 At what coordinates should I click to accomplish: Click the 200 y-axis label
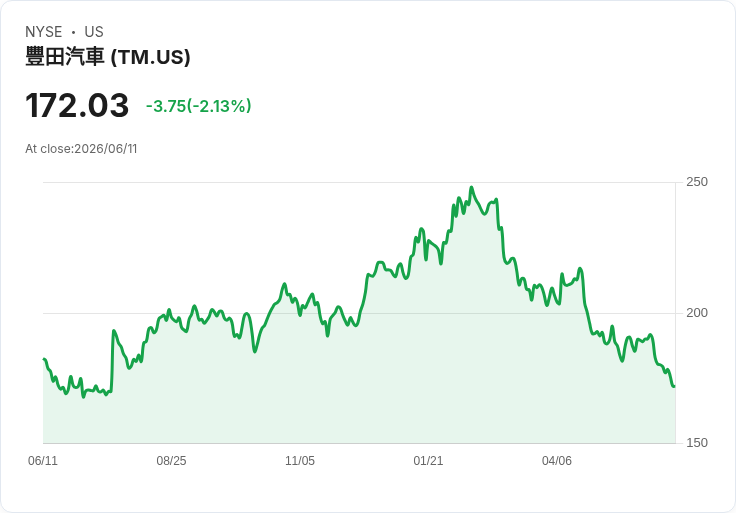(697, 313)
